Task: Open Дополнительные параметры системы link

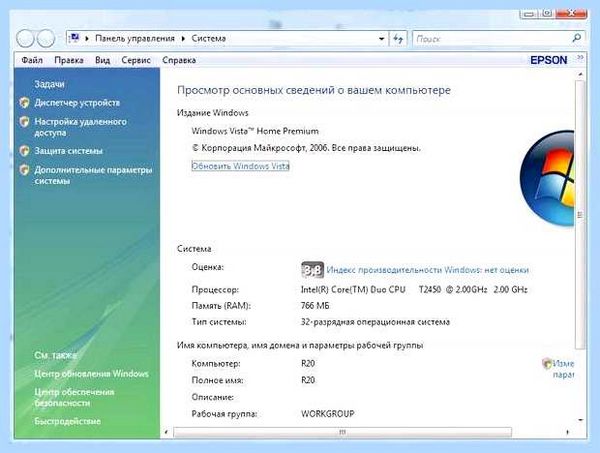Action: (93, 175)
